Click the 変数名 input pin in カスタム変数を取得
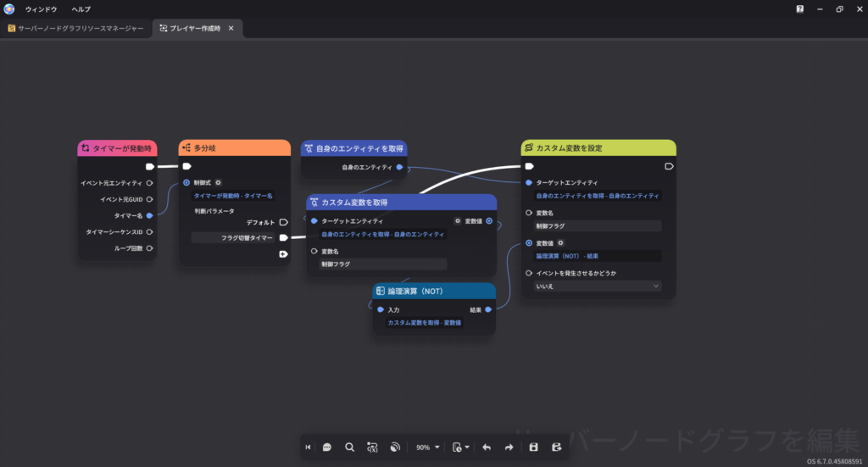This screenshot has width=868, height=467. click(314, 251)
